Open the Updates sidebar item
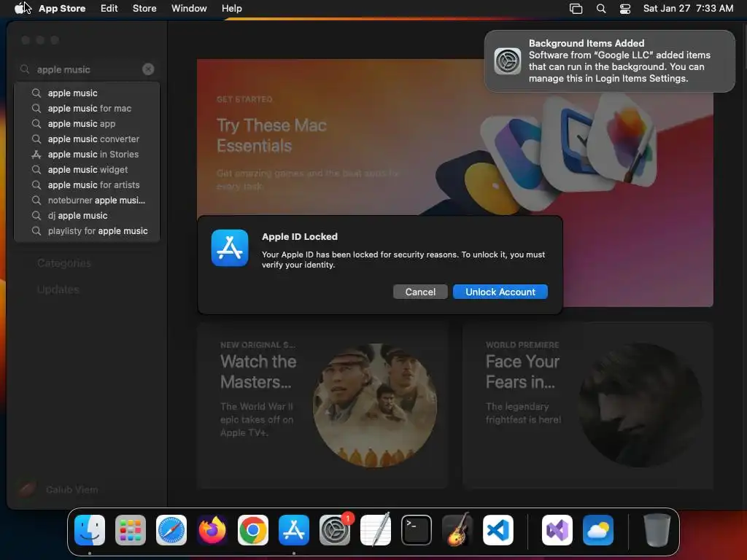The width and height of the screenshot is (747, 560). tap(58, 289)
